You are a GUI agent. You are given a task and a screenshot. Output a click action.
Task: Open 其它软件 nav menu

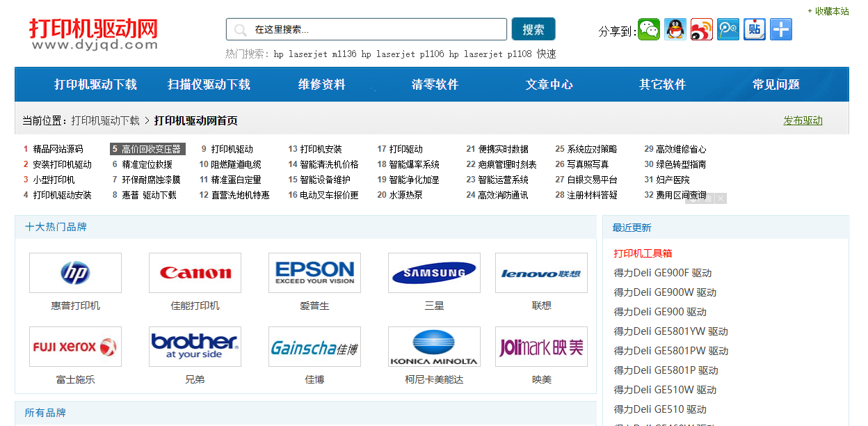663,85
